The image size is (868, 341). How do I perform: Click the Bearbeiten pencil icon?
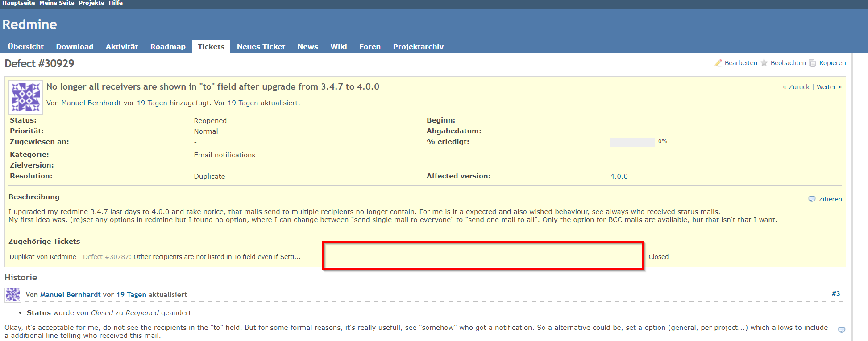tap(718, 63)
